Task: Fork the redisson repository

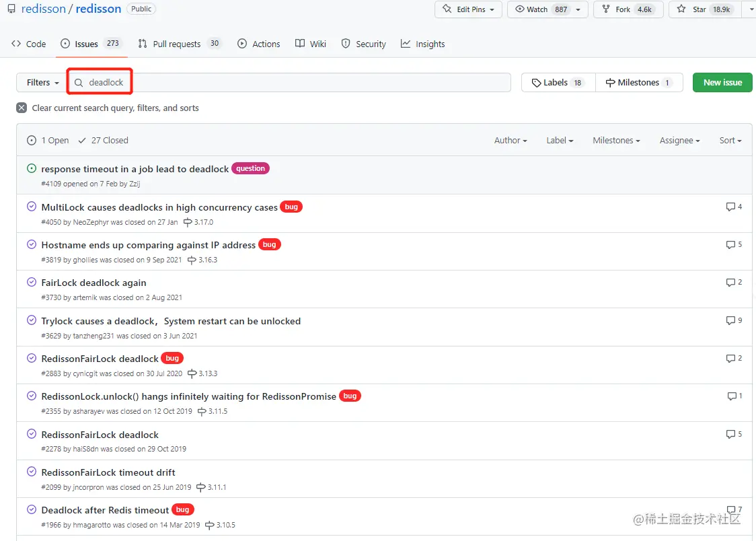Action: coord(628,9)
